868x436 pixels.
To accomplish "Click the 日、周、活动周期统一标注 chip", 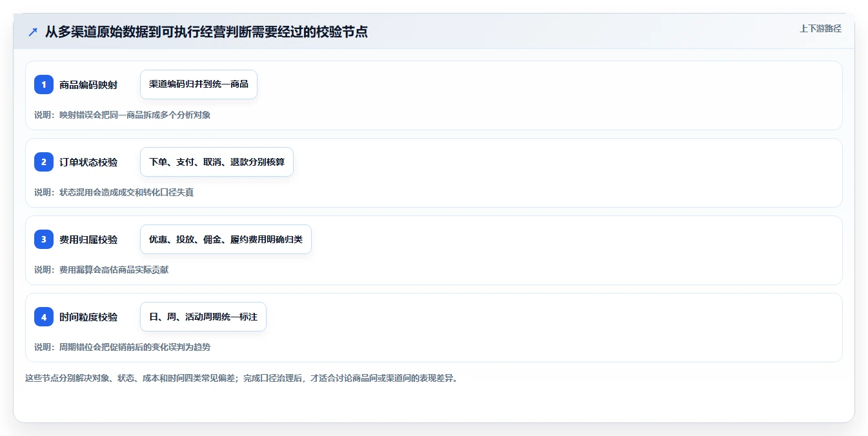I will (x=203, y=317).
